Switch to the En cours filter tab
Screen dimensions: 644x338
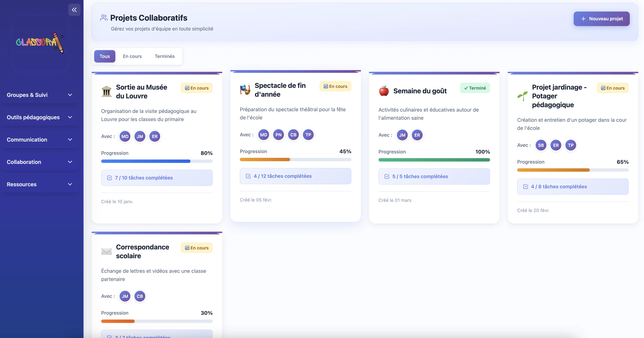132,56
